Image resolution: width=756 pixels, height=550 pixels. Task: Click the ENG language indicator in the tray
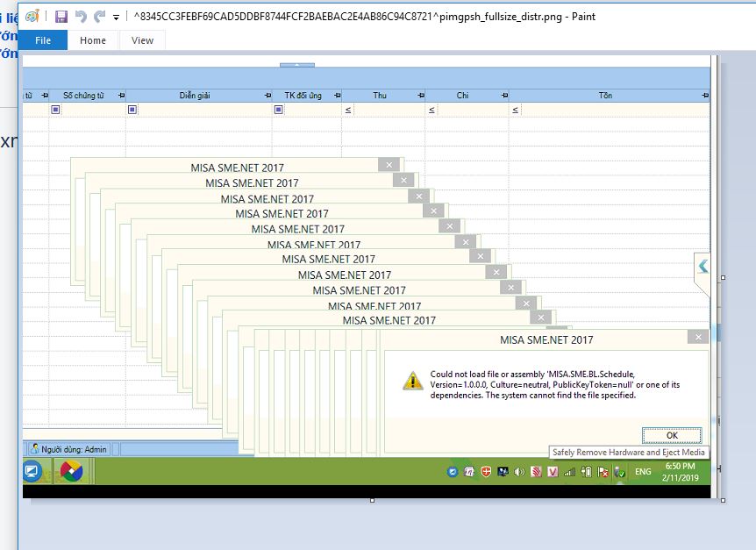[x=643, y=471]
